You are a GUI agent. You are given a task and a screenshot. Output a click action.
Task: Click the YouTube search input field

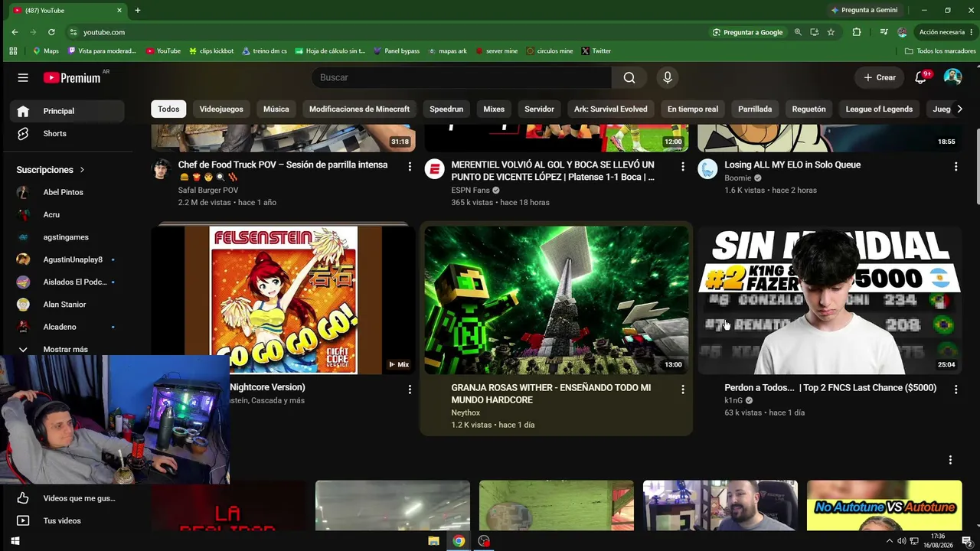pos(462,77)
